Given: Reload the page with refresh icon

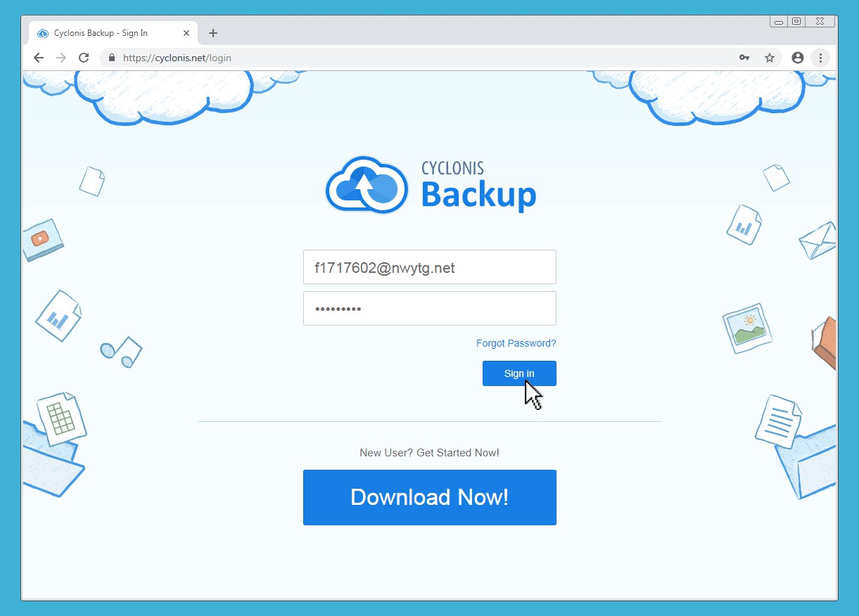Looking at the screenshot, I should click(x=84, y=58).
